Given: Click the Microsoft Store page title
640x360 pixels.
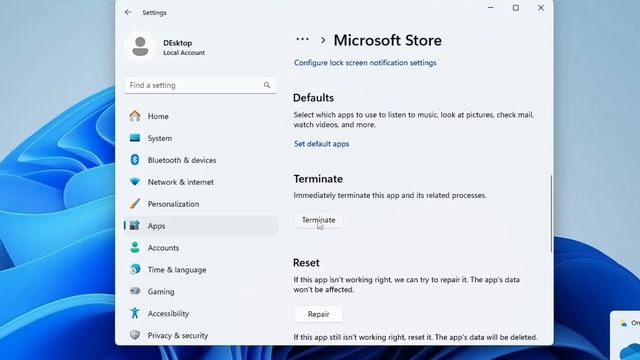Looking at the screenshot, I should point(388,40).
